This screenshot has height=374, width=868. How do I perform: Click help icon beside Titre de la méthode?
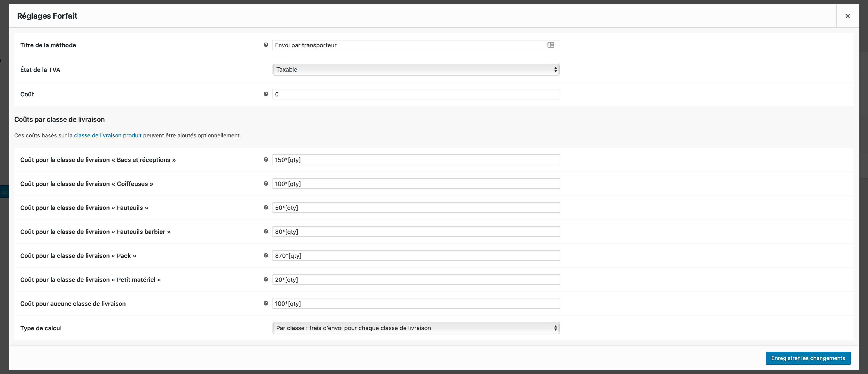265,45
